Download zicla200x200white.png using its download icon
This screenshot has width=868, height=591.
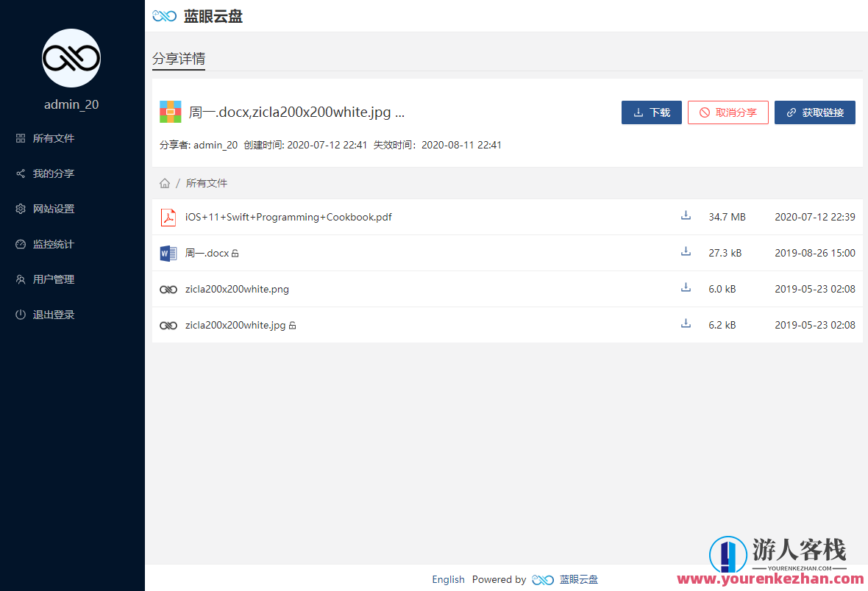click(686, 287)
